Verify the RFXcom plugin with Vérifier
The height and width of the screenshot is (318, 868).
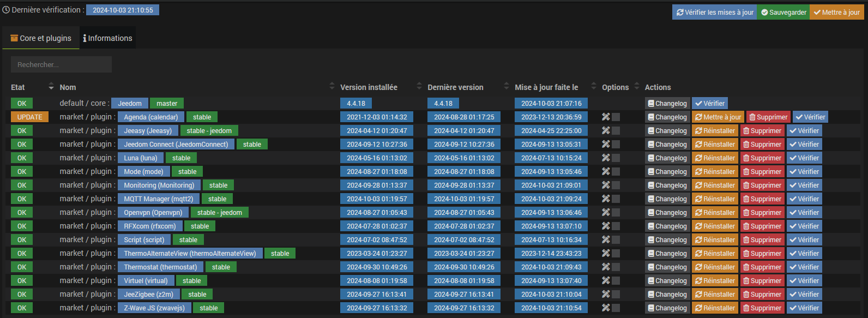click(x=804, y=226)
